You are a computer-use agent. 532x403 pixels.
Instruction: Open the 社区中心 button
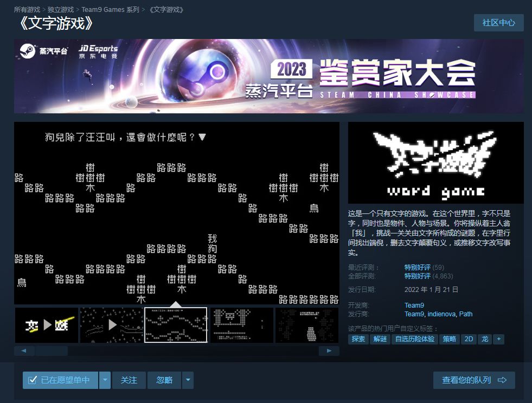pyautogui.click(x=498, y=23)
